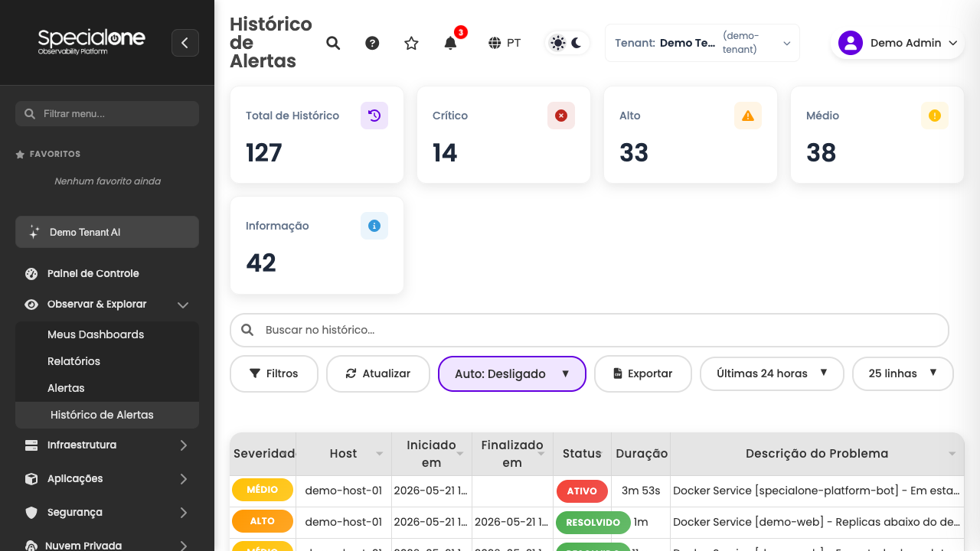
Task: Click the Crítico red cross icon
Action: pos(561,116)
